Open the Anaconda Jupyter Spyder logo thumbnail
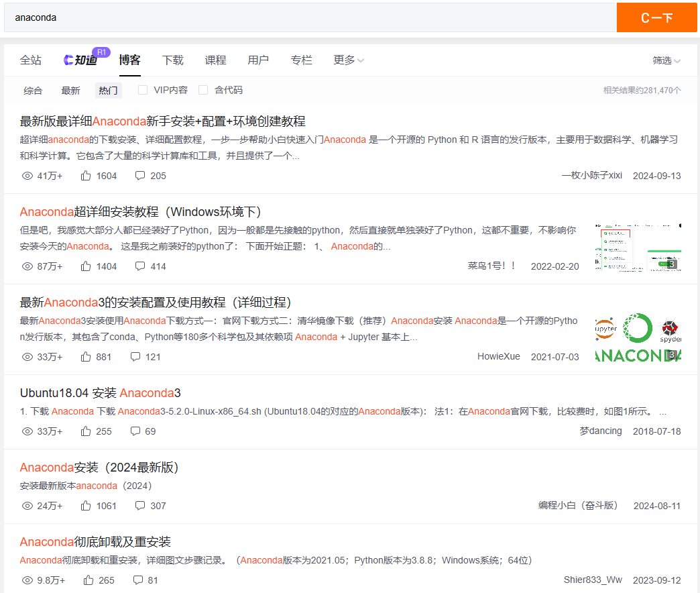The image size is (700, 593). [638, 338]
